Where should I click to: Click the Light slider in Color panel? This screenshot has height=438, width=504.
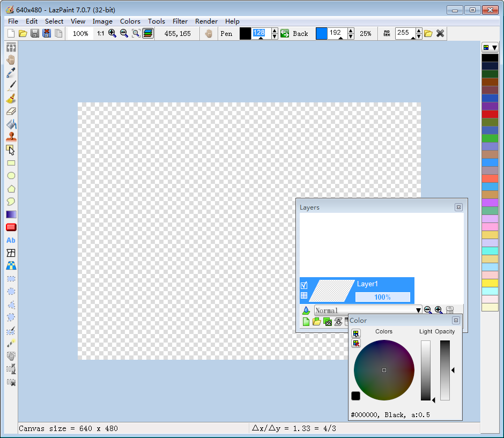click(x=426, y=370)
